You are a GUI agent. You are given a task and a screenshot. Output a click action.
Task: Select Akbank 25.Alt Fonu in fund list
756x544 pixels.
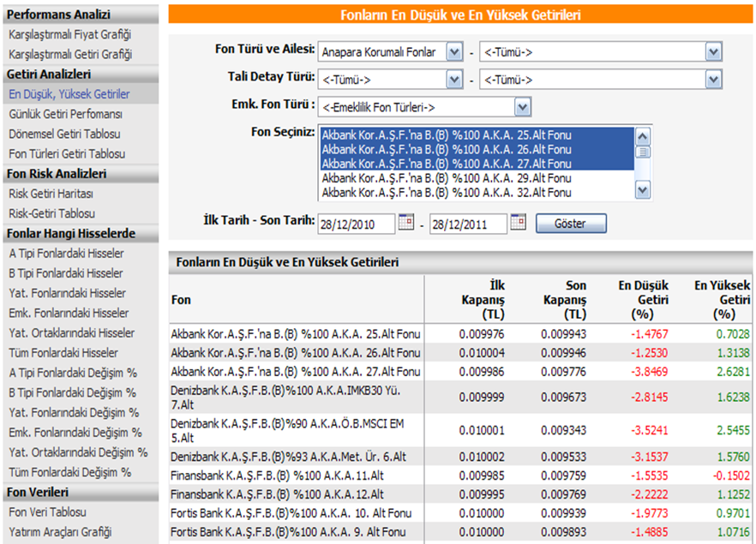477,135
